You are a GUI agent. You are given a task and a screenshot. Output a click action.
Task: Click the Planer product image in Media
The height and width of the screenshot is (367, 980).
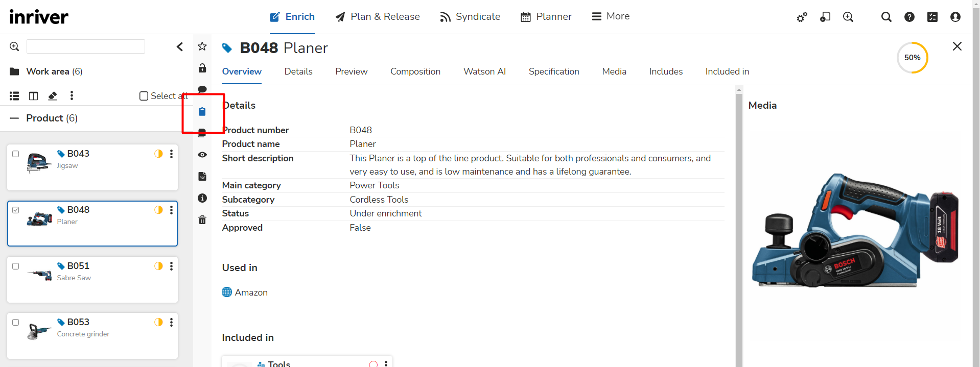[x=854, y=231]
